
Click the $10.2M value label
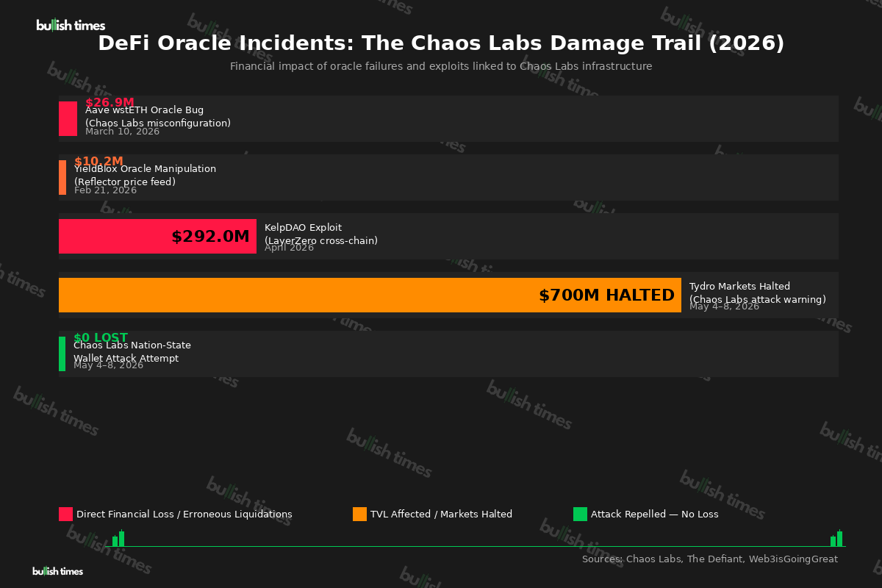(x=98, y=161)
